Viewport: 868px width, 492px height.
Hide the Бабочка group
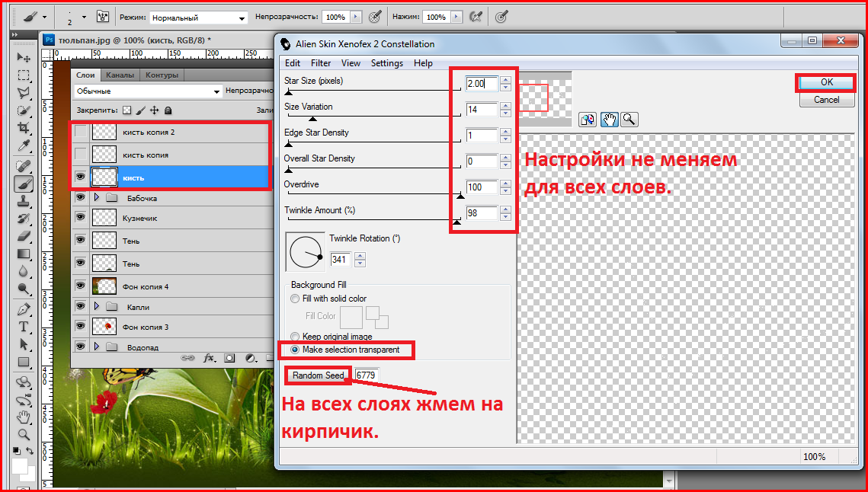coord(81,197)
